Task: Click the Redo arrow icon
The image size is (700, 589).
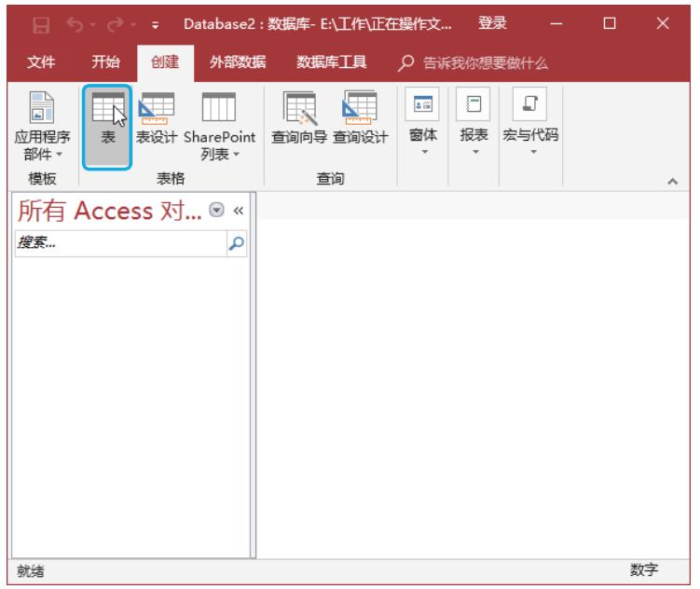Action: [116, 24]
